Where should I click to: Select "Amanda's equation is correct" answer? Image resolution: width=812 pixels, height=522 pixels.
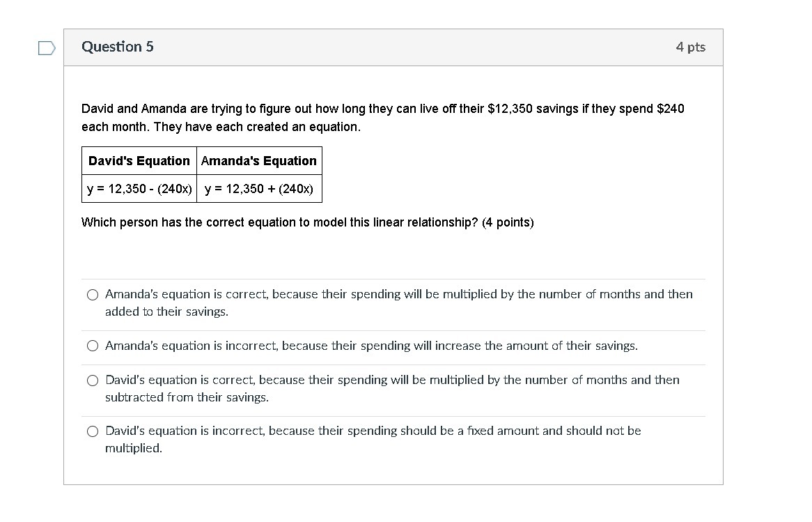tap(93, 295)
